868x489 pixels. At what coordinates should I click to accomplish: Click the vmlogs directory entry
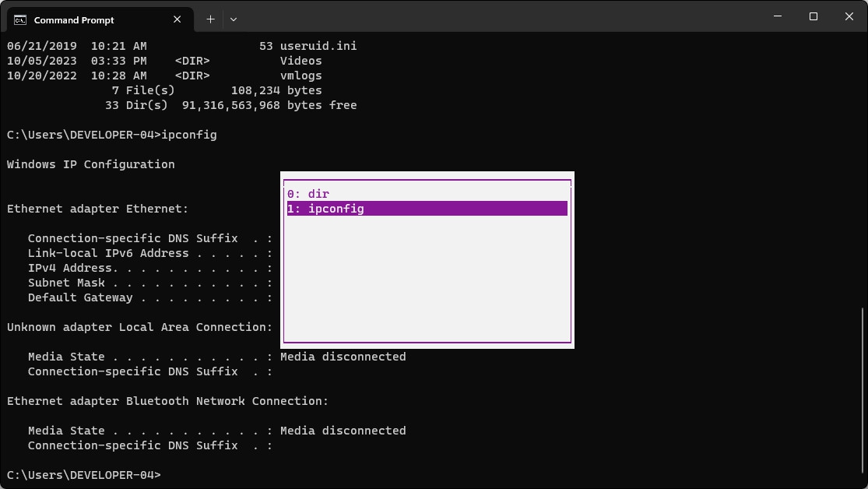pos(300,76)
